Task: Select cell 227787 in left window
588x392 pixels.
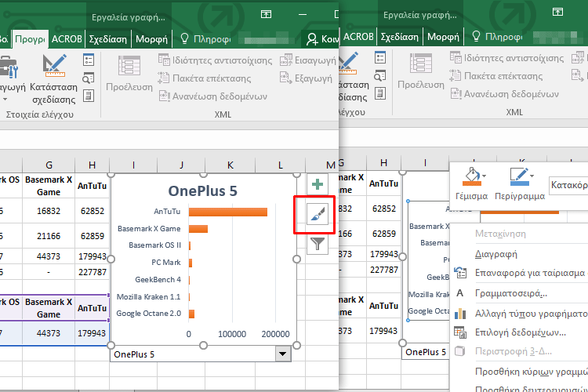Action: pos(93,272)
